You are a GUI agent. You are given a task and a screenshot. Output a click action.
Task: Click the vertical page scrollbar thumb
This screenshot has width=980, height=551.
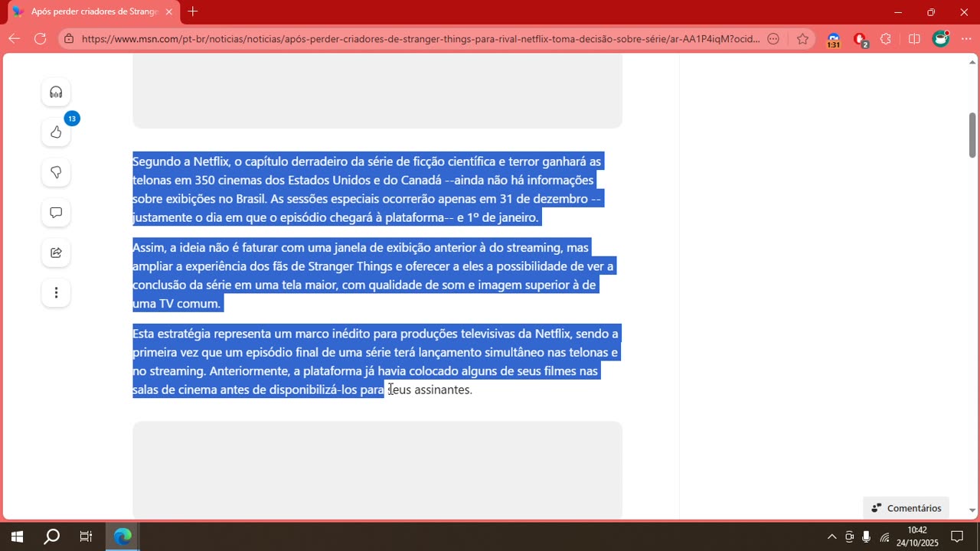pyautogui.click(x=972, y=135)
